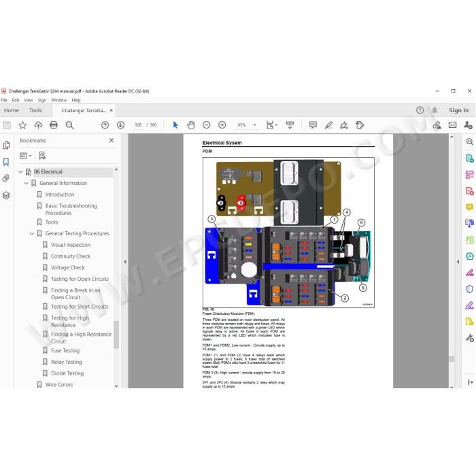
Task: Click the stamp tool icon
Action: coord(360,124)
